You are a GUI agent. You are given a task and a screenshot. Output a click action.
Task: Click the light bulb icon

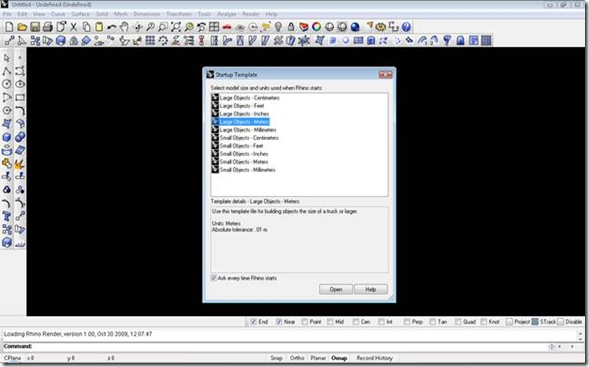point(278,27)
